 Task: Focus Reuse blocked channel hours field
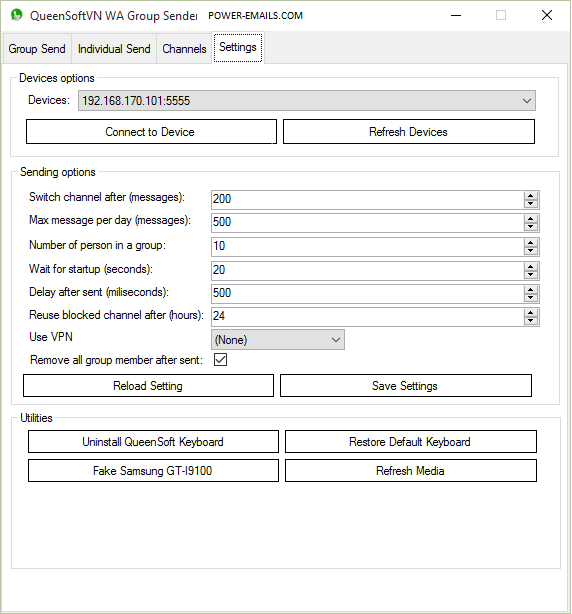(x=367, y=316)
